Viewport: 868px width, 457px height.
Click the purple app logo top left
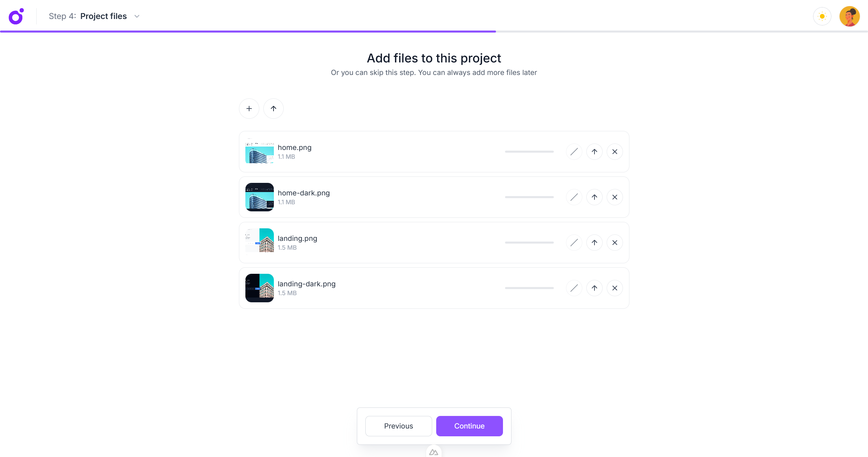pyautogui.click(x=16, y=16)
